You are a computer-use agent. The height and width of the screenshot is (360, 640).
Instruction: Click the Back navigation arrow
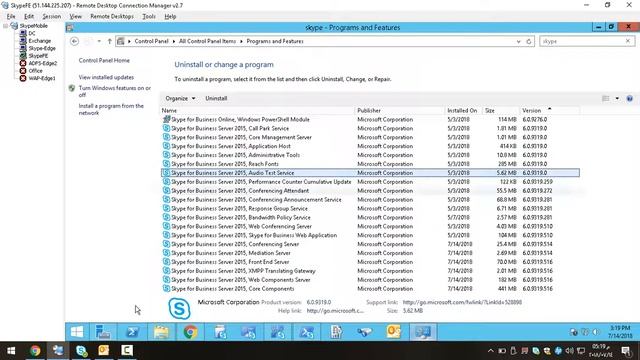74,41
